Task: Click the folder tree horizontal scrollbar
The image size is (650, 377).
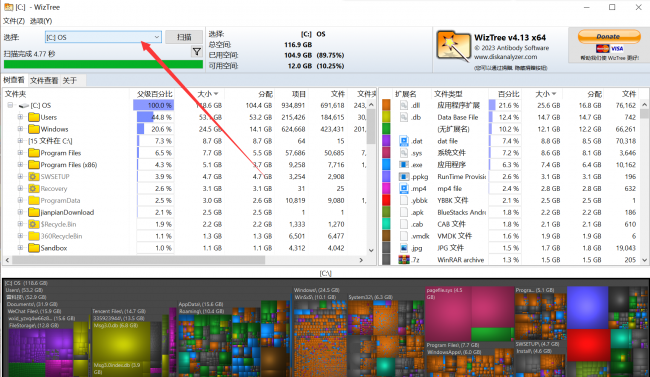Action: point(138,260)
